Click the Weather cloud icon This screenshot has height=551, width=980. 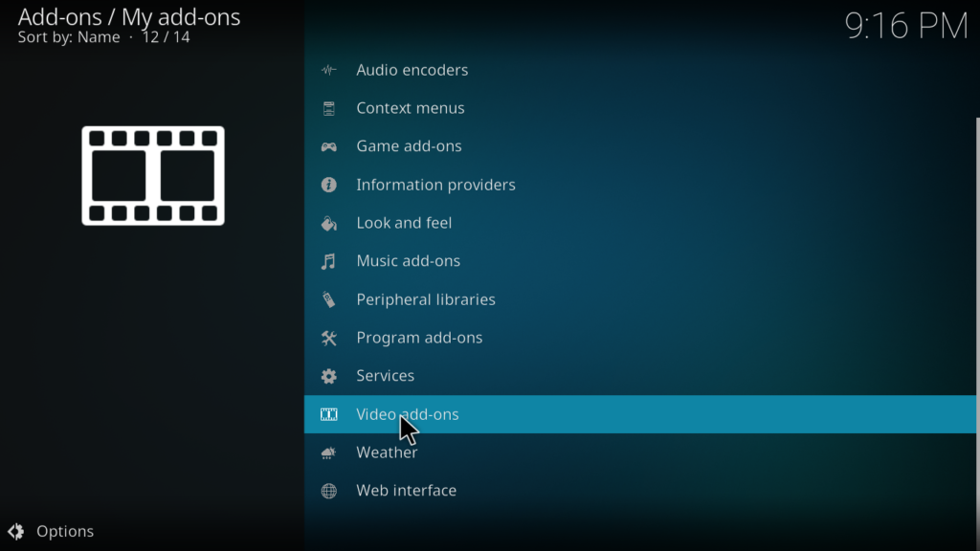click(x=329, y=452)
